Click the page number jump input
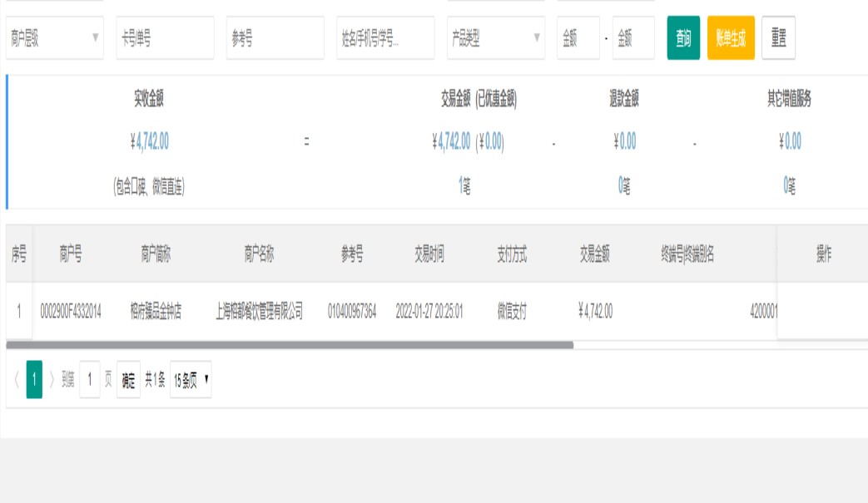The width and height of the screenshot is (868, 503). [x=90, y=380]
